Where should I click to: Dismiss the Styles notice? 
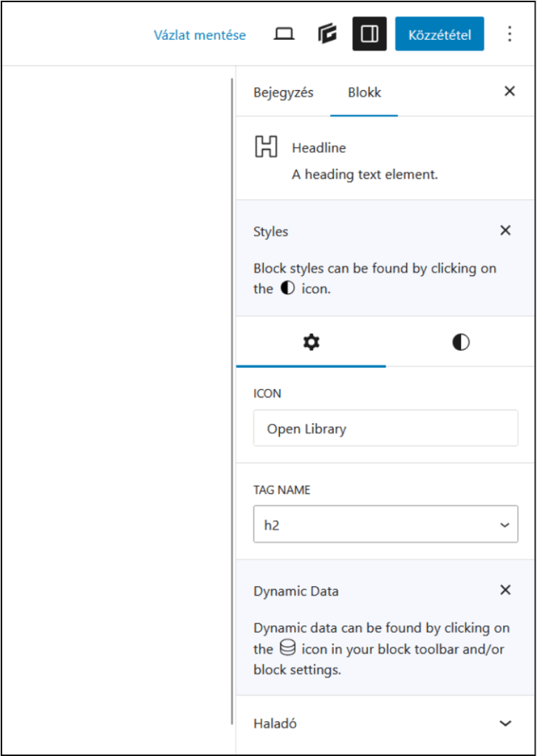[x=505, y=230]
